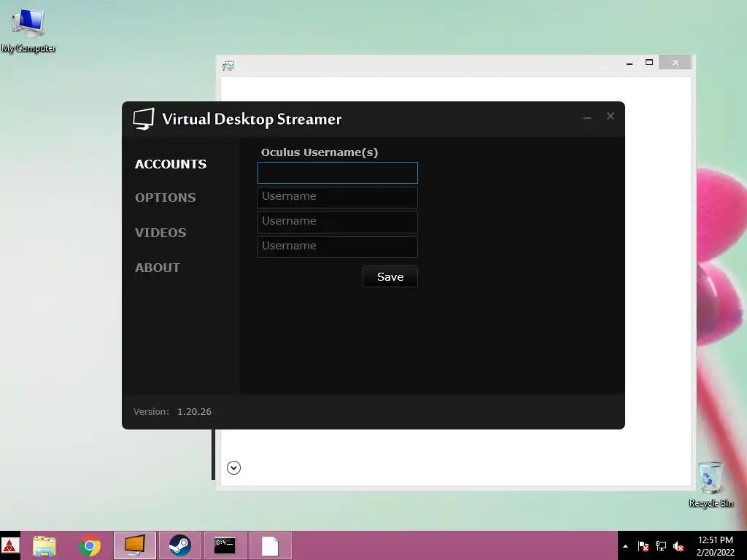Click the fourth Username input field
The width and height of the screenshot is (747, 560).
337,246
